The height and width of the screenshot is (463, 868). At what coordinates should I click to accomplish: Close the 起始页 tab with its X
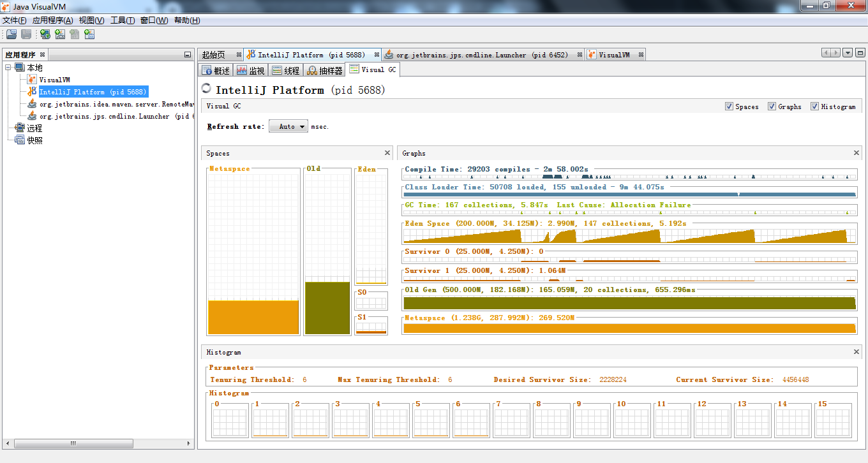pyautogui.click(x=239, y=55)
